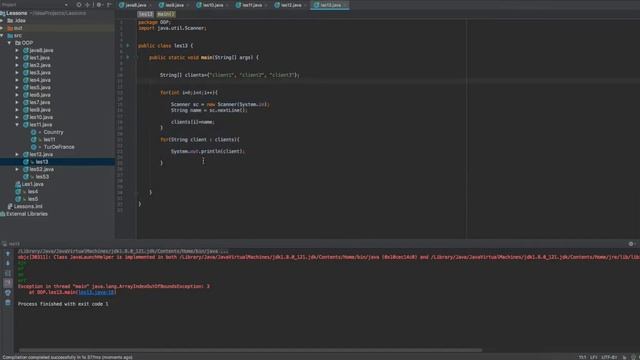Select les4 class under src
640x360 pixels.
tap(33, 191)
